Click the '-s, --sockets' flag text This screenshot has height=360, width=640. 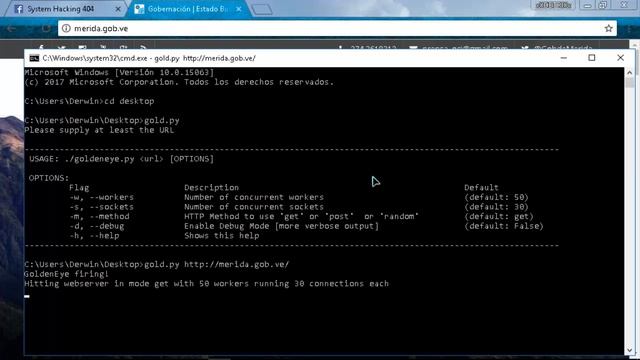click(x=101, y=207)
